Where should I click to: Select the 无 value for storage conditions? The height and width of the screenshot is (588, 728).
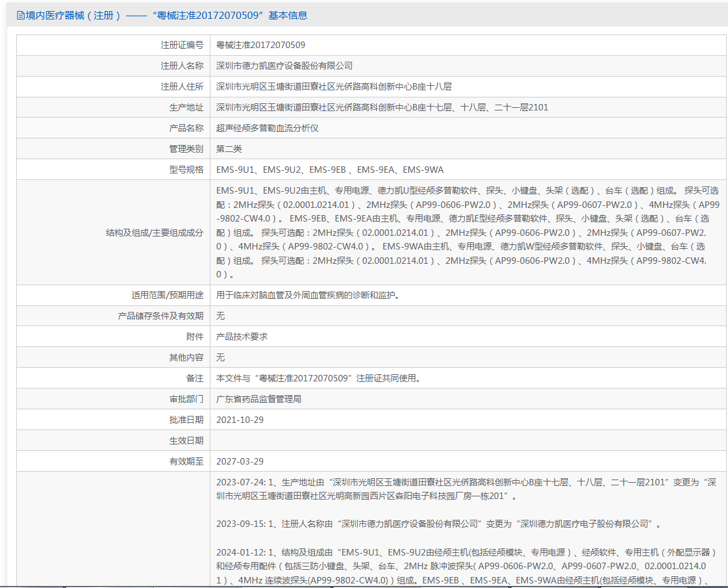pos(221,316)
